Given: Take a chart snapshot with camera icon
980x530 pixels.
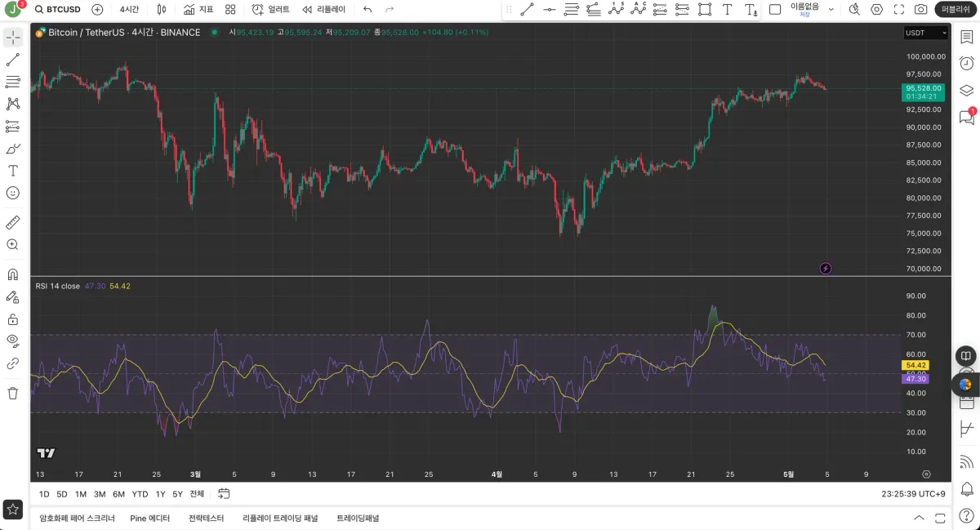Looking at the screenshot, I should [921, 10].
